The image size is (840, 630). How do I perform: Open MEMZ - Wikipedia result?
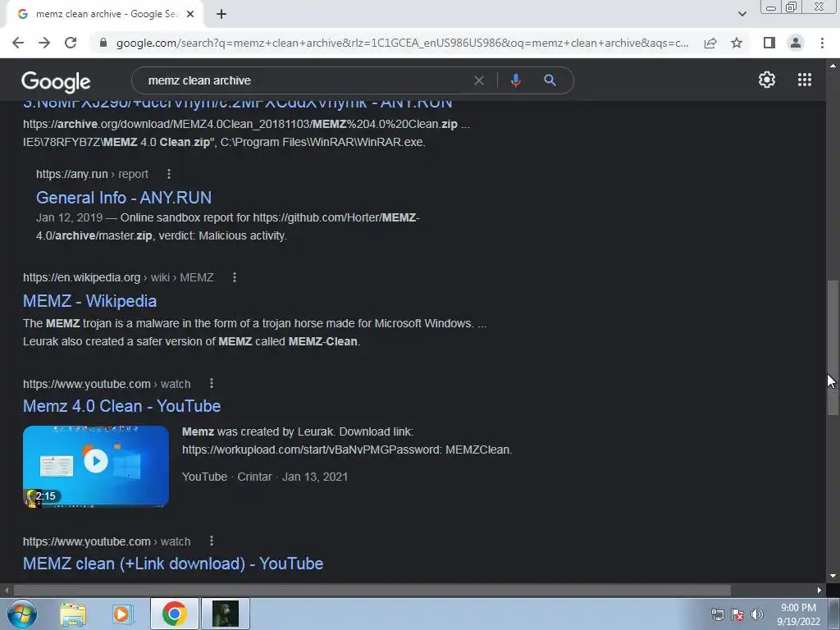[x=89, y=301]
